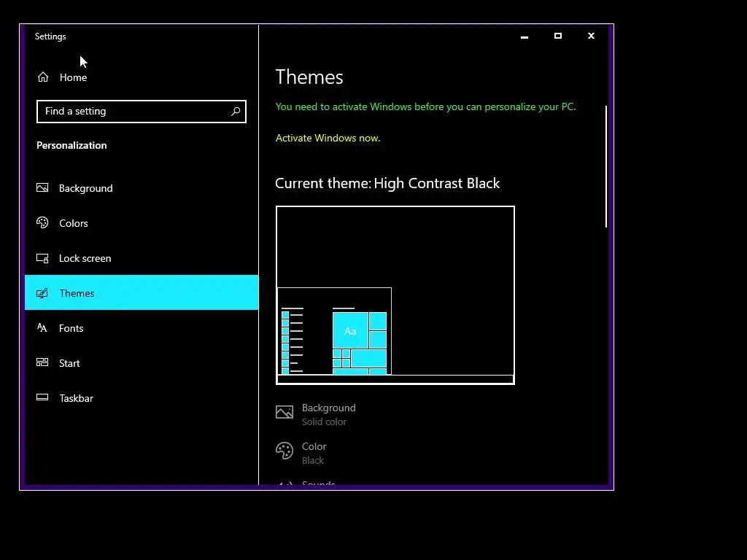Open the Colors settings page
The height and width of the screenshot is (560, 747).
pos(142,223)
